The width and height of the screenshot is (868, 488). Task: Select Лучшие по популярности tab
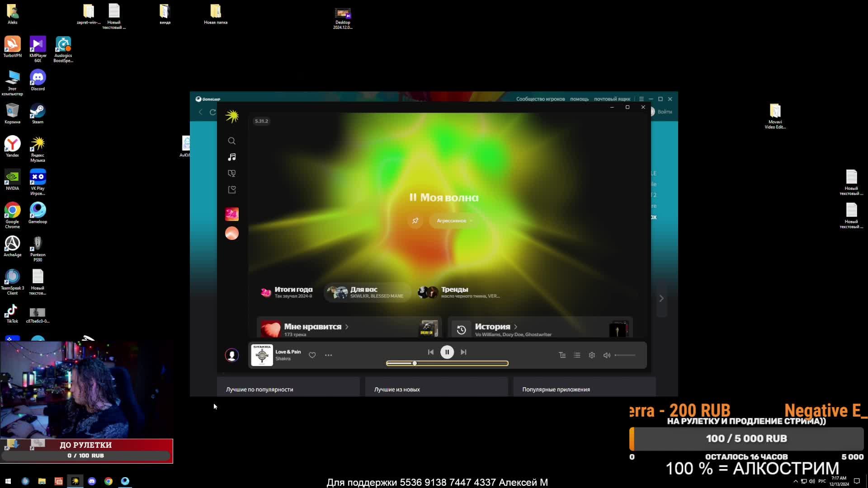260,389
